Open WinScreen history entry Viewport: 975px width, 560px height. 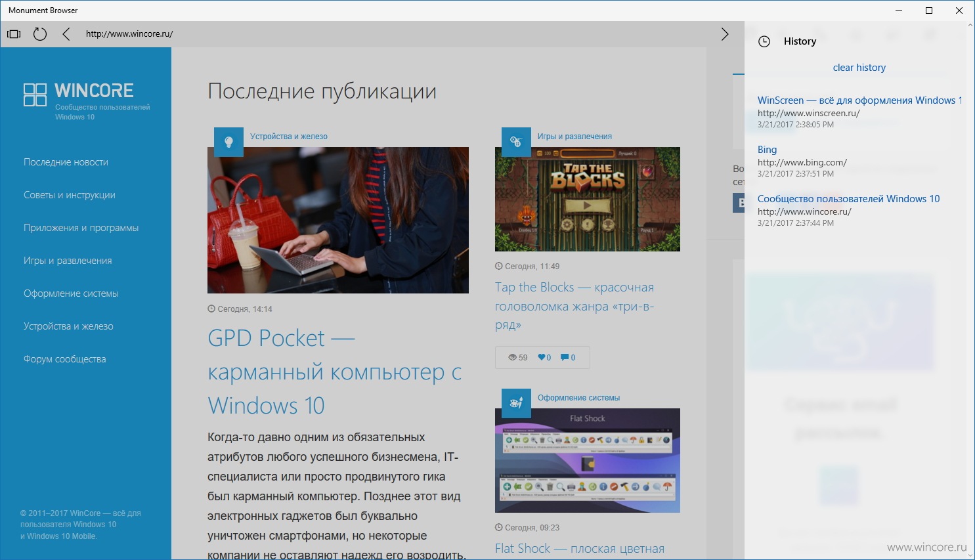[859, 100]
